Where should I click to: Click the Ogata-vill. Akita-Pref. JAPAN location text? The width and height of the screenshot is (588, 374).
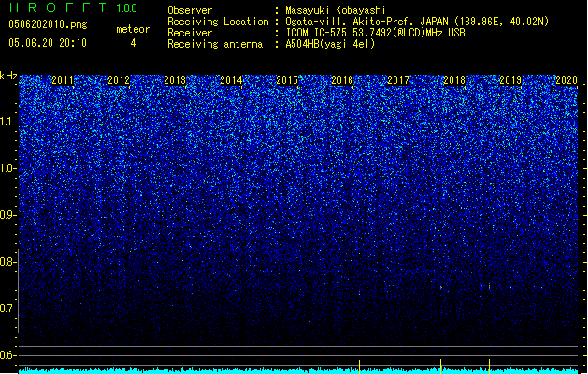click(x=417, y=22)
